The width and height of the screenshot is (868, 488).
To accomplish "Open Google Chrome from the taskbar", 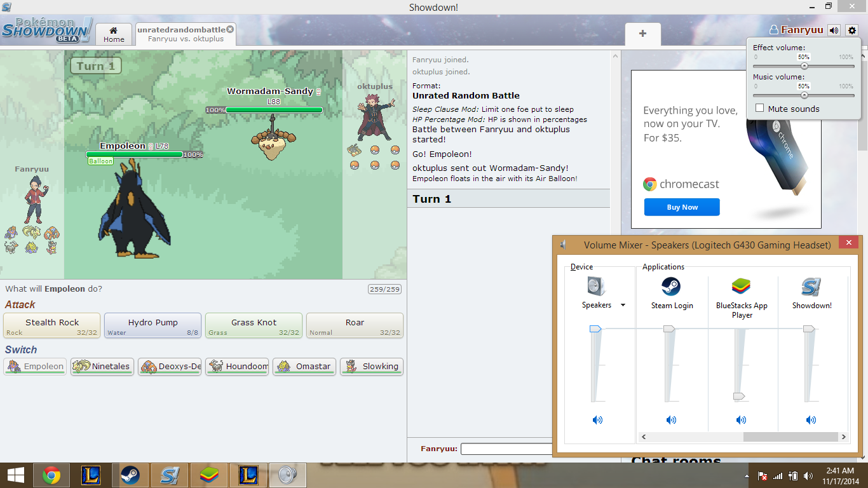I will tap(51, 475).
